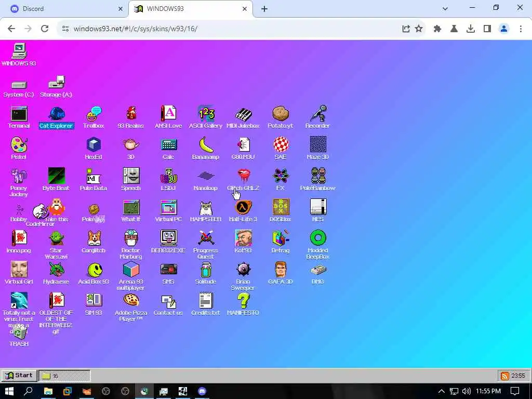This screenshot has width=532, height=399.
Task: Open the 3D teapot icon
Action: [131, 145]
